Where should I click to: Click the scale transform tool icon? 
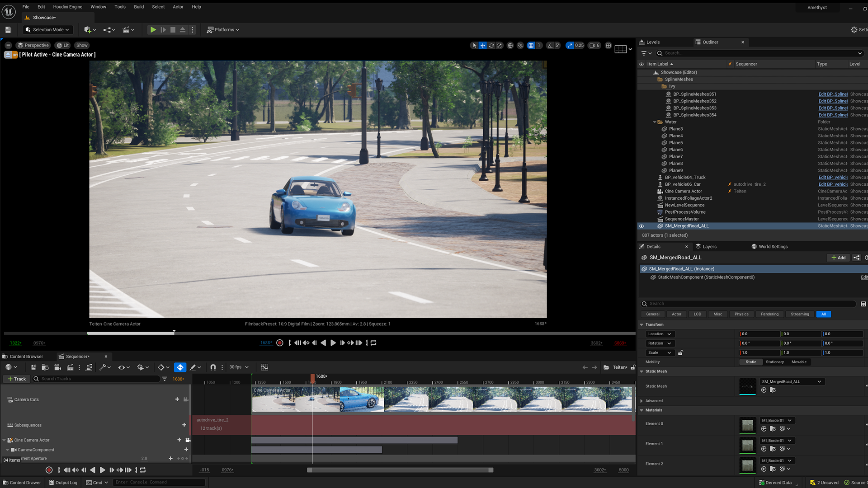point(500,45)
